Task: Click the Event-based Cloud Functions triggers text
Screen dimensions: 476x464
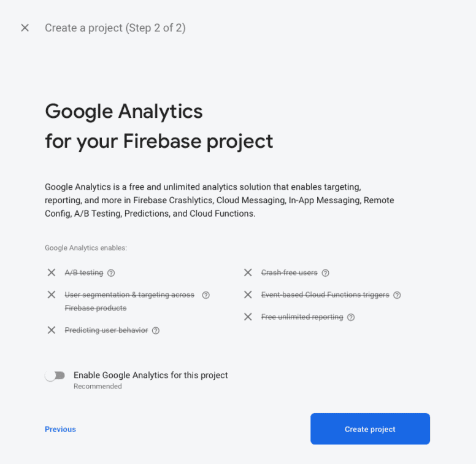Action: (325, 295)
